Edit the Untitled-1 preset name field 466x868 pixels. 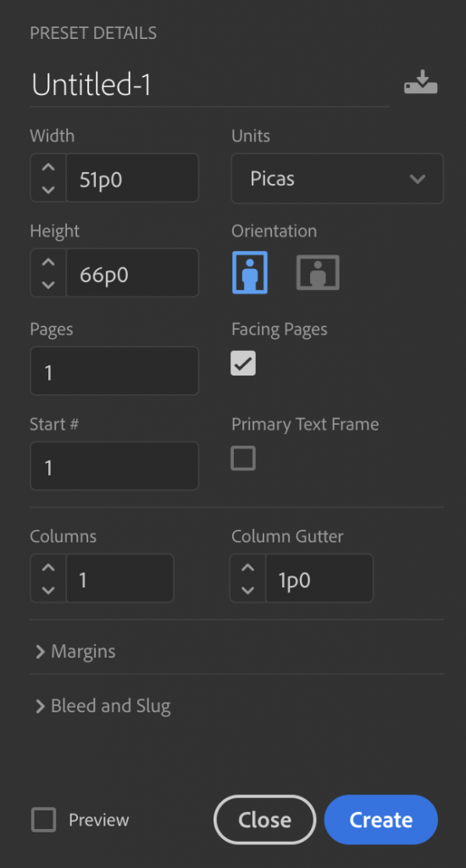(x=210, y=86)
